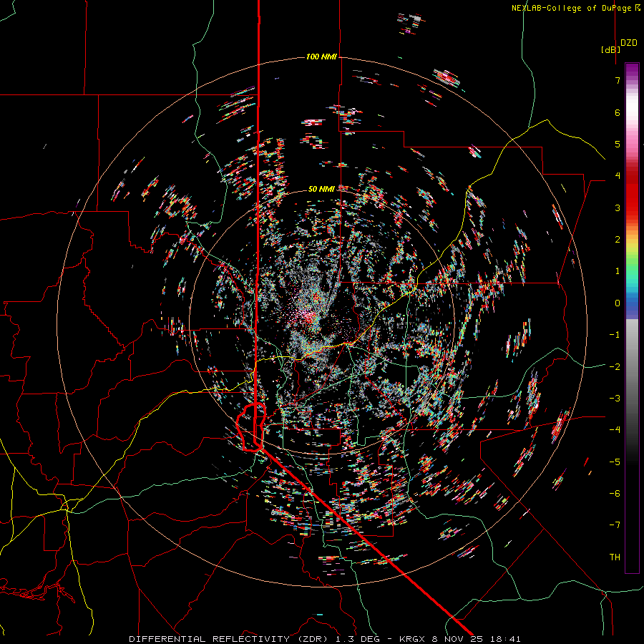The height and width of the screenshot is (644, 644).
Task: Click the Differential Reflectivity product caption
Action: 324,639
